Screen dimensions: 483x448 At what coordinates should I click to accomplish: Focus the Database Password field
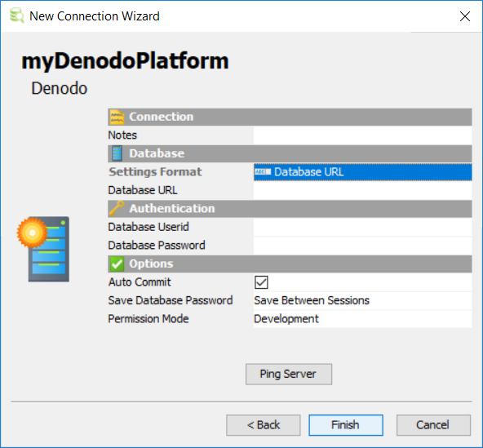[x=362, y=246]
